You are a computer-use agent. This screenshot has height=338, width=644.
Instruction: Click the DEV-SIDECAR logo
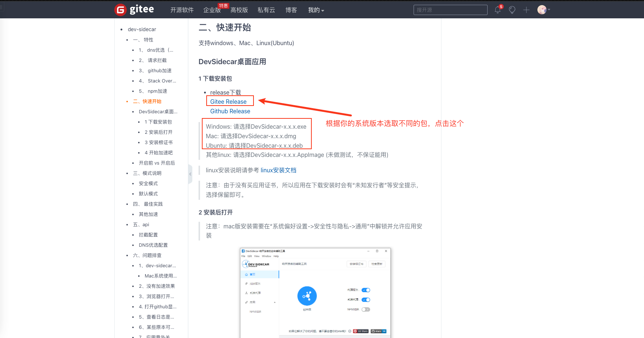(256, 264)
